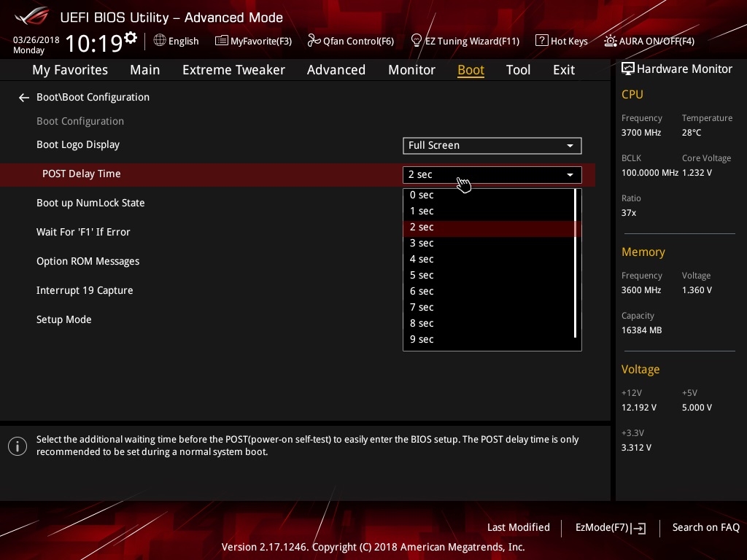The image size is (747, 560).
Task: Select Boot up NumLock State setting
Action: [x=90, y=203]
